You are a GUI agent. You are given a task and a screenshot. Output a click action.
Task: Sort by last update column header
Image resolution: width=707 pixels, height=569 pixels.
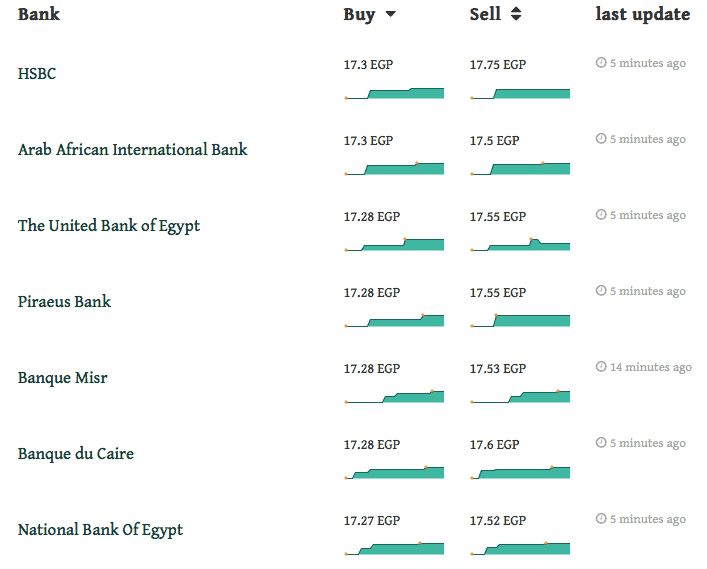[x=643, y=14]
